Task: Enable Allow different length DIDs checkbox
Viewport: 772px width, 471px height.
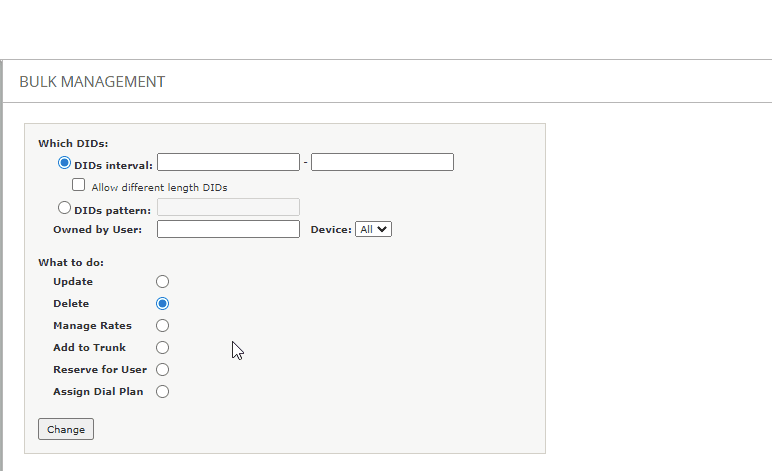Action: tap(78, 185)
